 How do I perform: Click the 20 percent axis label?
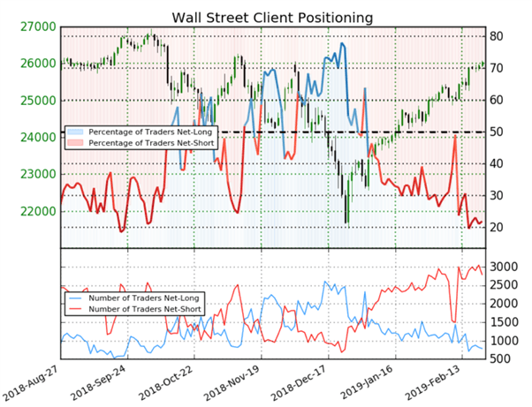pos(497,227)
